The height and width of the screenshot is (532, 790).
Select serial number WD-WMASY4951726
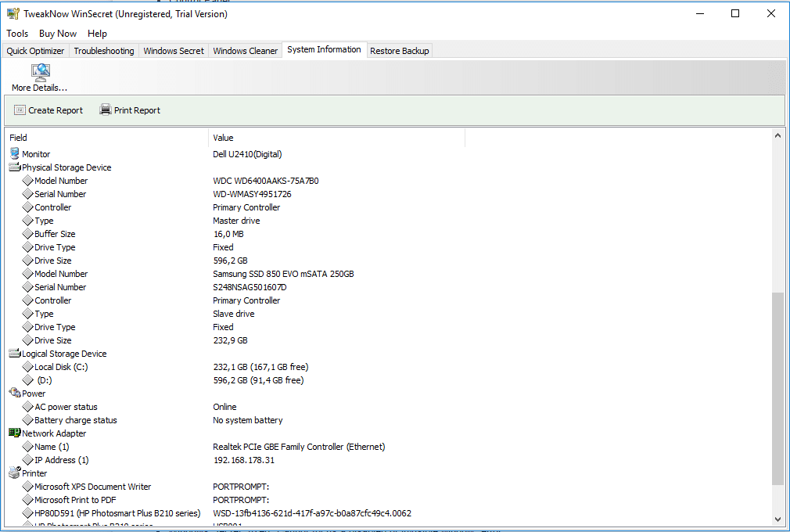pyautogui.click(x=252, y=194)
